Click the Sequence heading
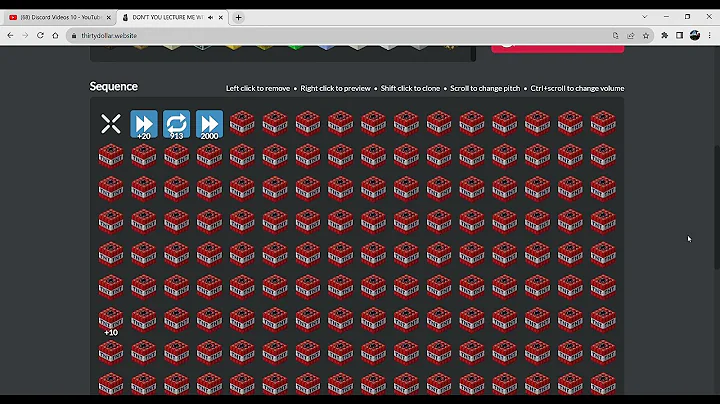The height and width of the screenshot is (404, 720). [113, 86]
